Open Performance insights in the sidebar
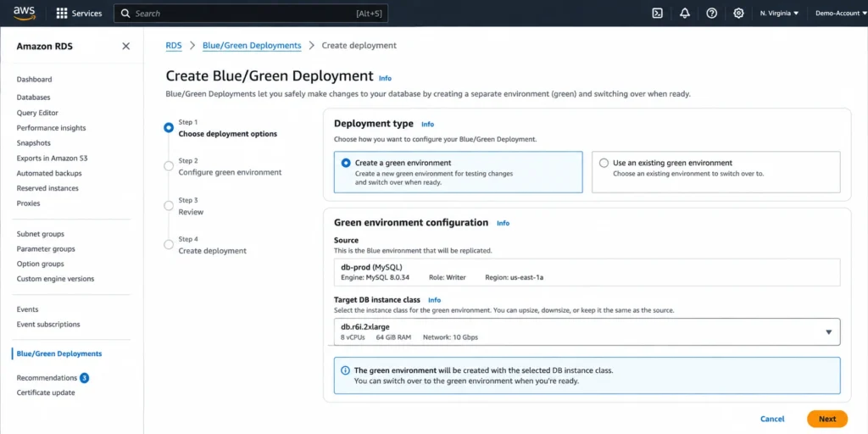Image resolution: width=868 pixels, height=434 pixels. point(51,128)
